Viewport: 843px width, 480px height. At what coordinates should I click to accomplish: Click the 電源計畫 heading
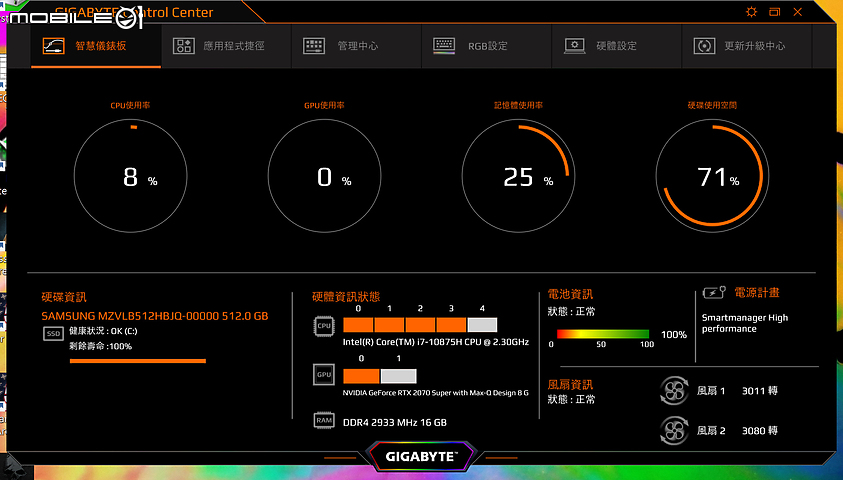[x=757, y=293]
